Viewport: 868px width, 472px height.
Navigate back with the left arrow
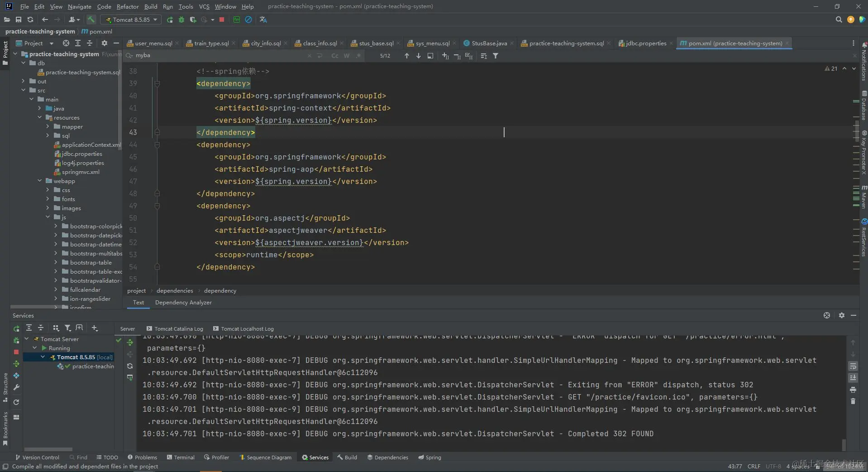[x=45, y=19]
